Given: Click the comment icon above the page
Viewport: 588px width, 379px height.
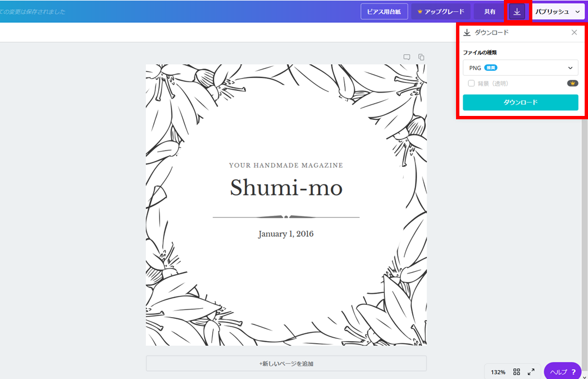Looking at the screenshot, I should tap(407, 57).
